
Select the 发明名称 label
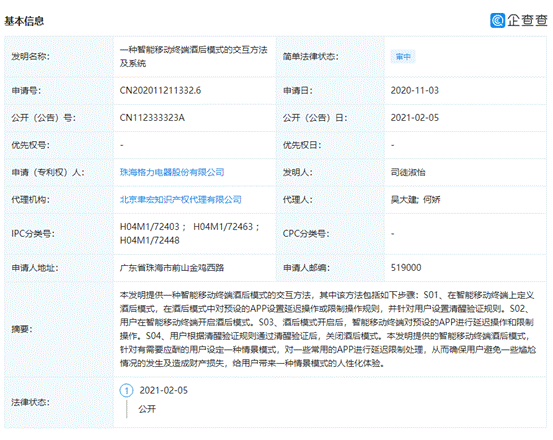pyautogui.click(x=30, y=56)
